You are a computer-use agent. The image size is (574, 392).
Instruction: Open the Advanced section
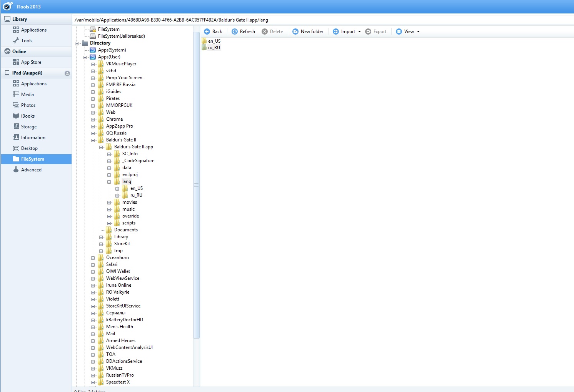tap(31, 170)
